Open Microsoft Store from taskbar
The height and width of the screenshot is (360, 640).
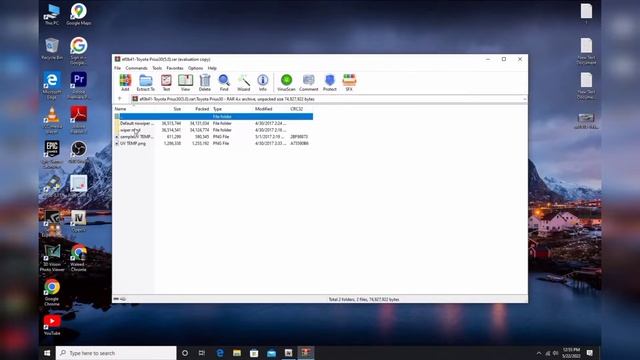click(x=254, y=353)
